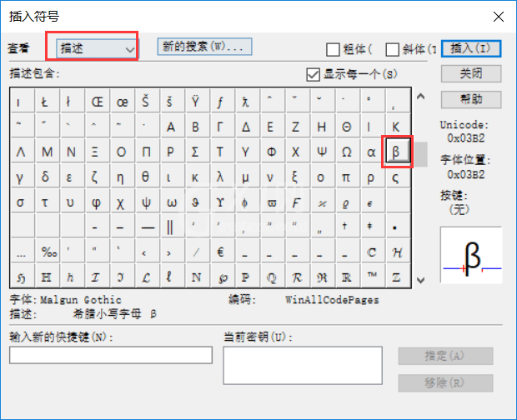Viewport: 517px width, 420px height.
Task: Open 帮助 help button
Action: (471, 99)
